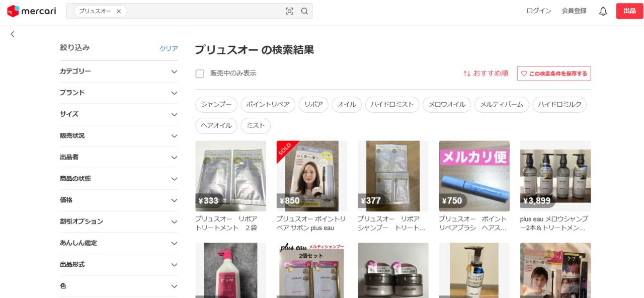Open the ¥750 メルカリ便 brush thumbnail
The height and width of the screenshot is (298, 644).
(474, 176)
